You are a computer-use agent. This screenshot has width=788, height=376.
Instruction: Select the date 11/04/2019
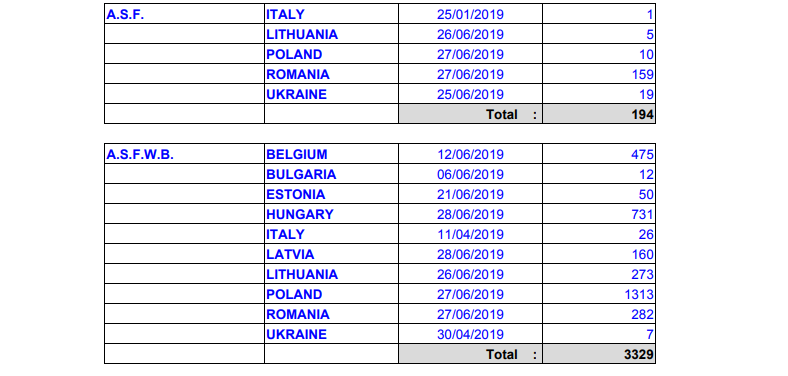tap(470, 235)
